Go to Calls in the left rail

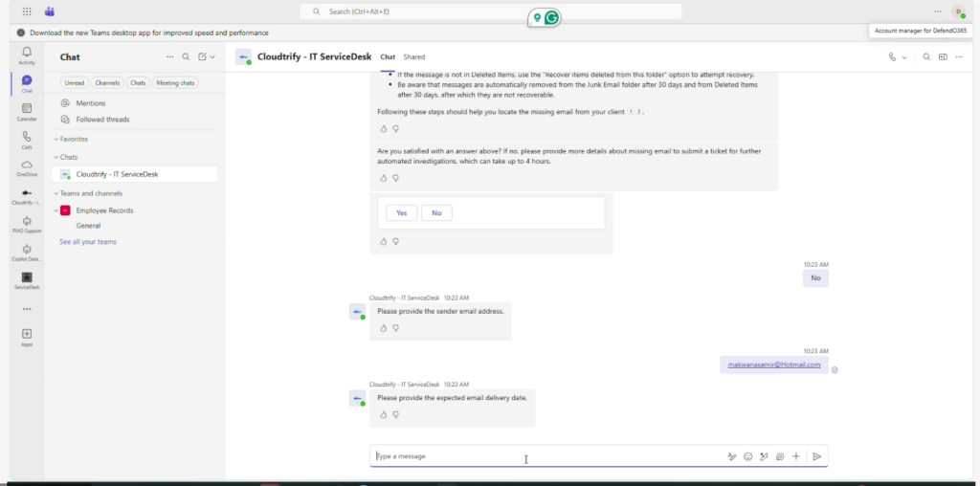[27, 140]
